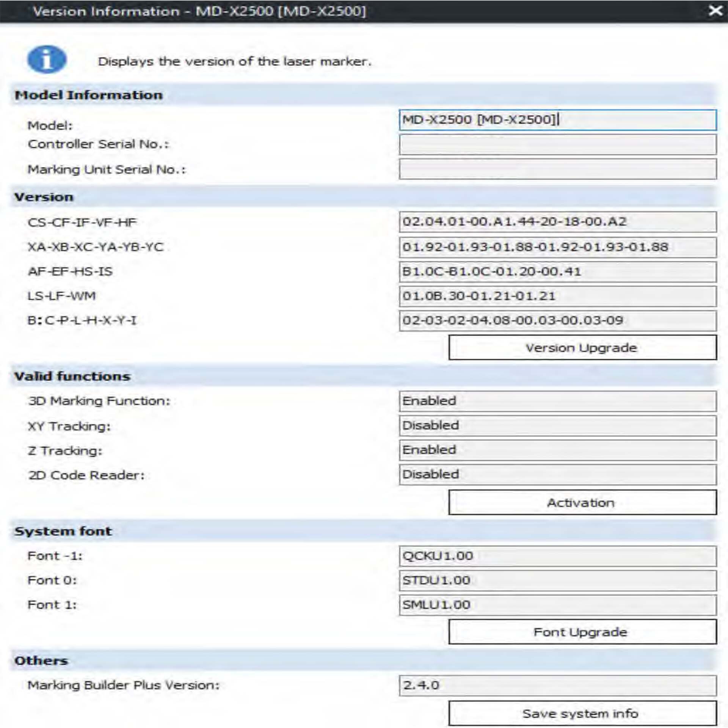Click 'Displays the version of the laser marker.' text
The image size is (728, 728).
235,61
